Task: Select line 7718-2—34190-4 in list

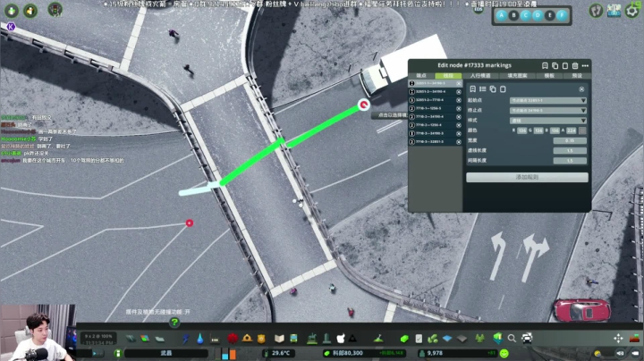Action: click(435, 117)
